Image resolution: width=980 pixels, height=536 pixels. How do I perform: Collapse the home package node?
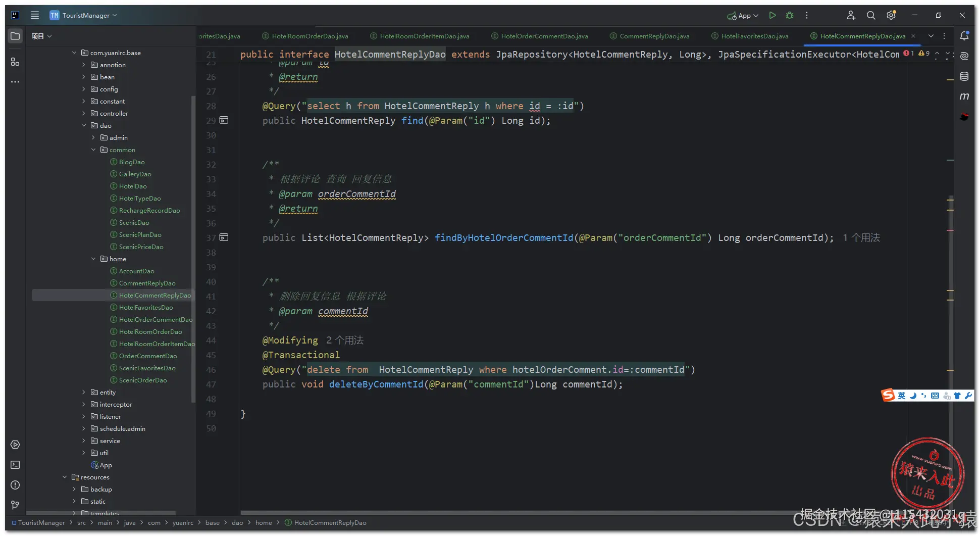(93, 259)
